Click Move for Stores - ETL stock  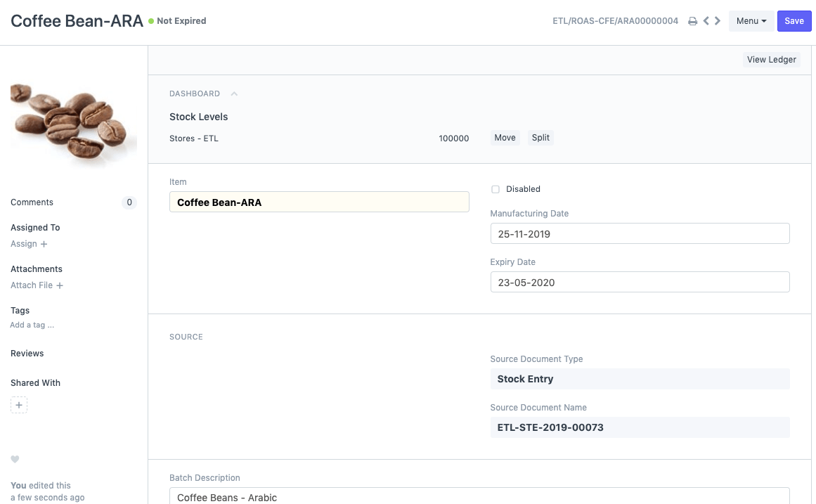click(x=505, y=138)
